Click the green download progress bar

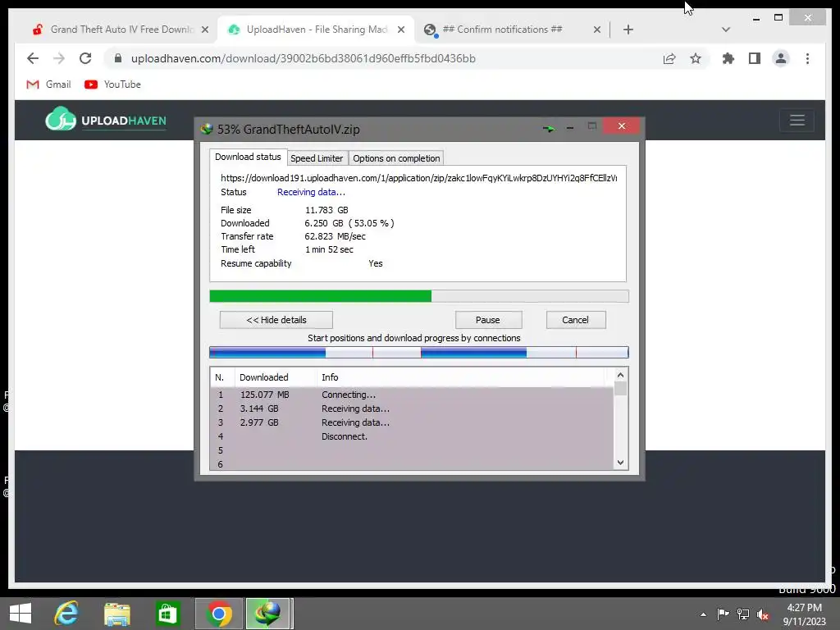point(419,295)
